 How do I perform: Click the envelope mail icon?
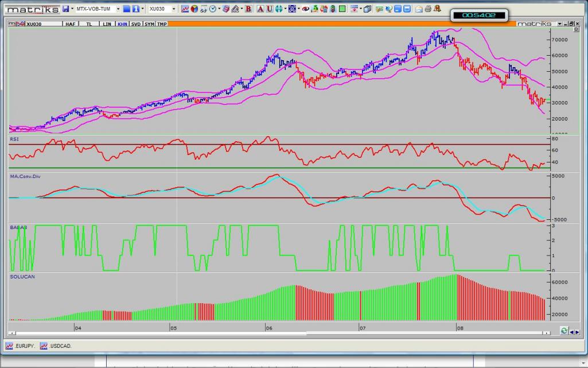[x=419, y=9]
